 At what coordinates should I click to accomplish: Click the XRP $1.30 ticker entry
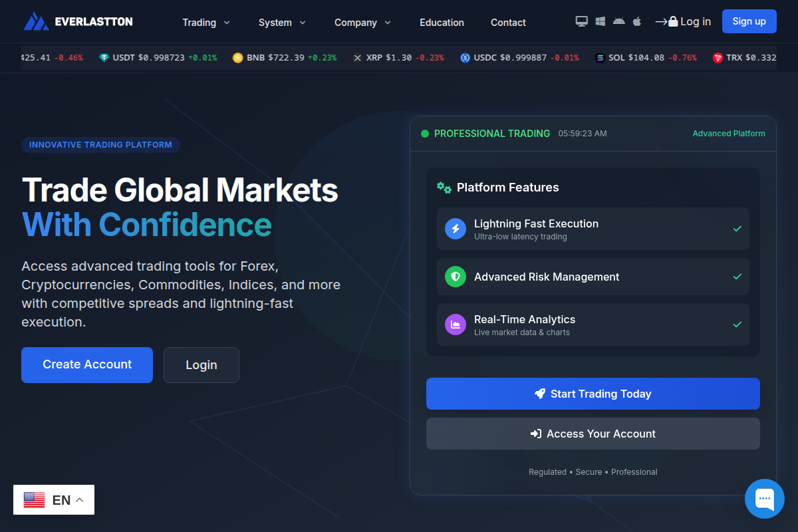click(x=398, y=58)
